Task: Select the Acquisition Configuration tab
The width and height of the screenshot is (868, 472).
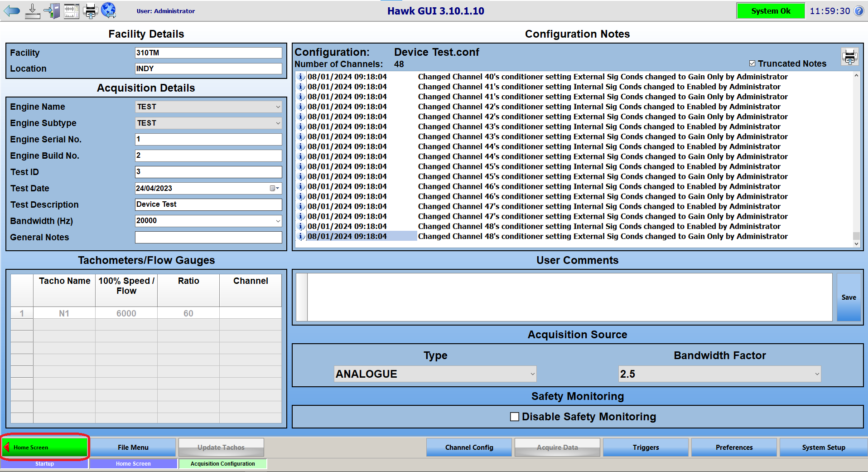Action: coord(222,464)
